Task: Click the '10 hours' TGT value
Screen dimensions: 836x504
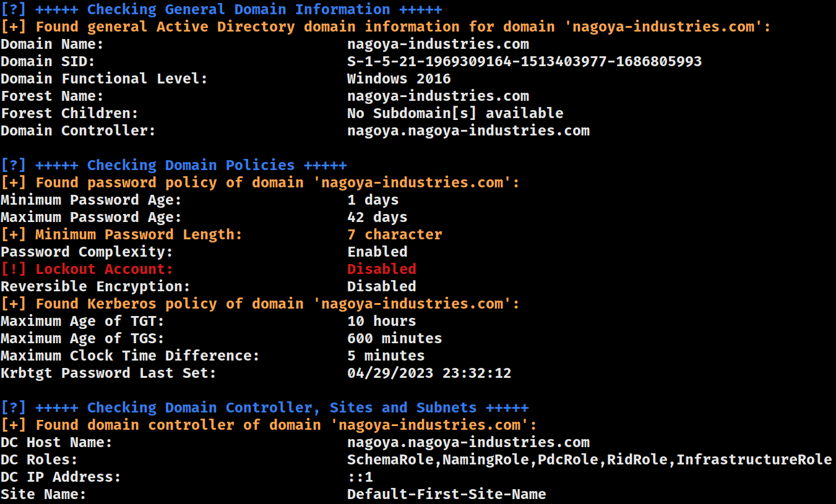Action: [381, 322]
